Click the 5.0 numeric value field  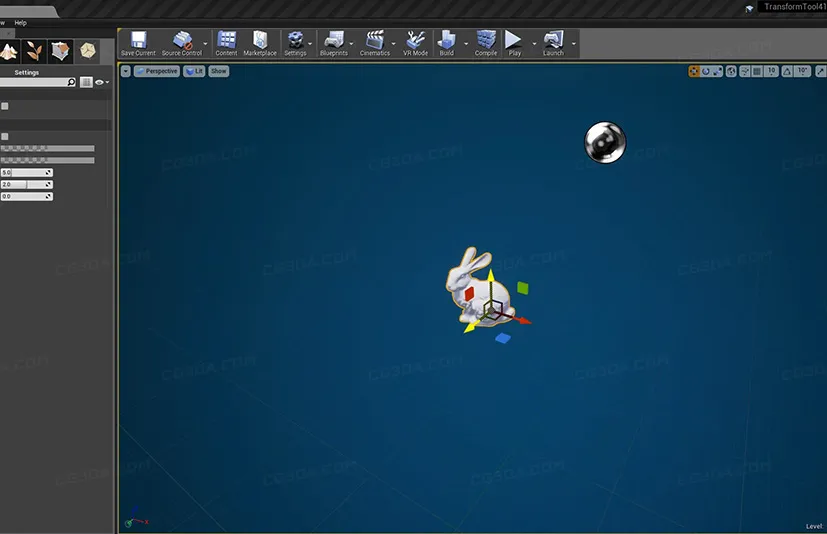pyautogui.click(x=26, y=173)
